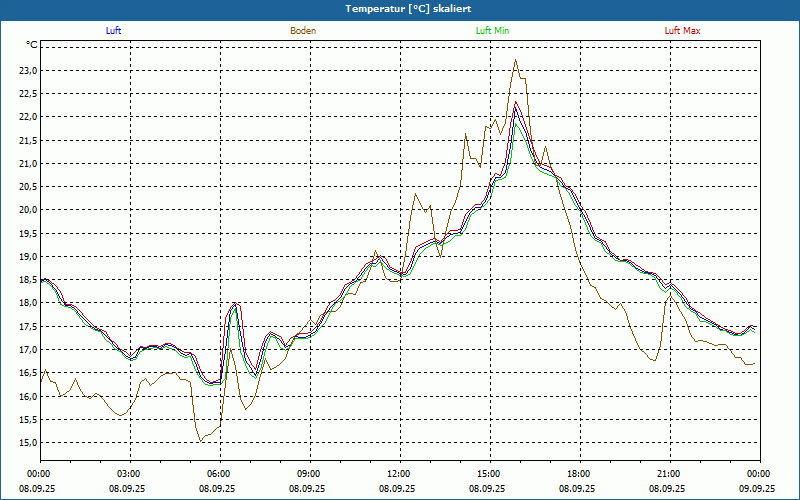Viewport: 800px width, 500px height.
Task: Click the 12:00 time axis label
Action: click(x=399, y=474)
